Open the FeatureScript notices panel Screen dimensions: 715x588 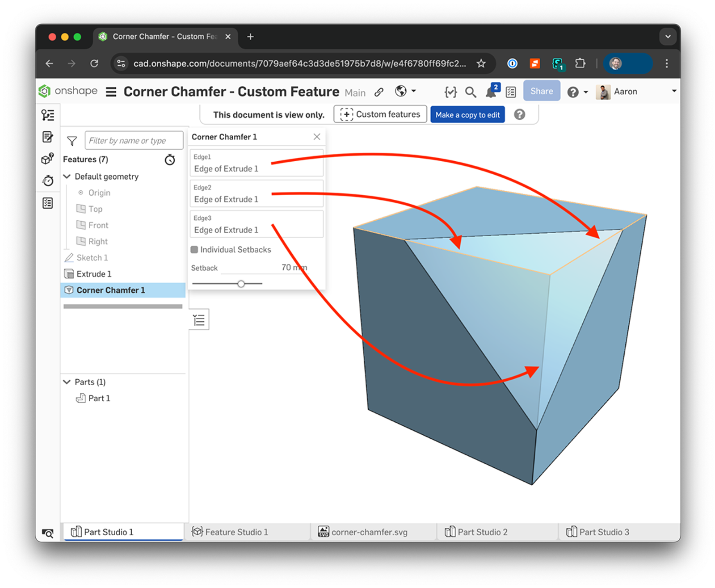[x=450, y=92]
